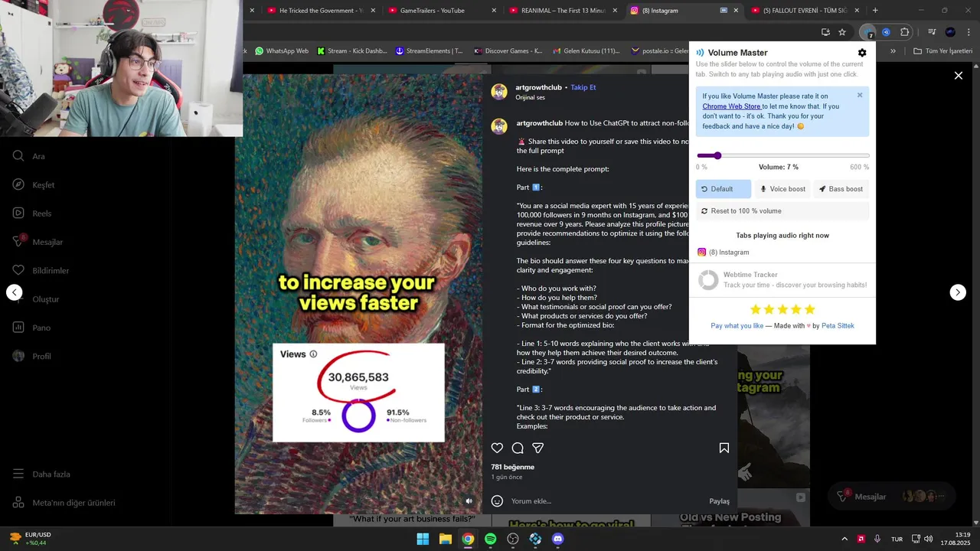The width and height of the screenshot is (980, 551).
Task: Open the media control toolbar icon
Action: coord(932,32)
